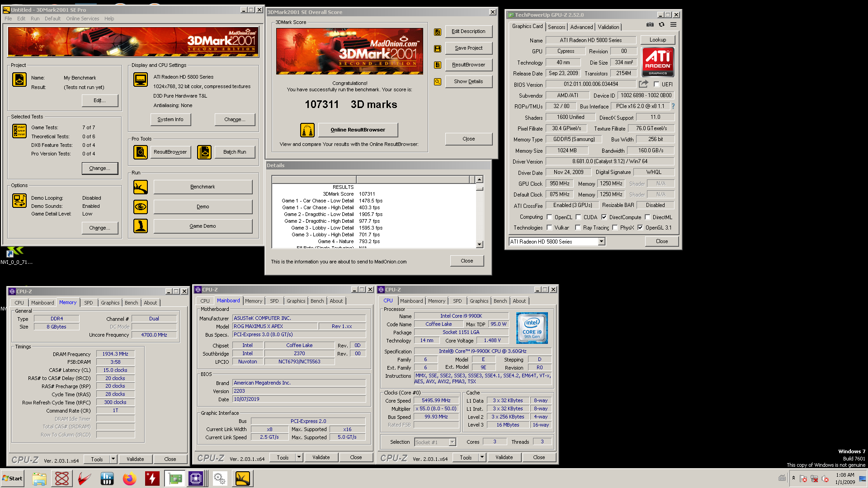868x488 pixels.
Task: Click the Edit Description icon in score window
Action: click(438, 32)
